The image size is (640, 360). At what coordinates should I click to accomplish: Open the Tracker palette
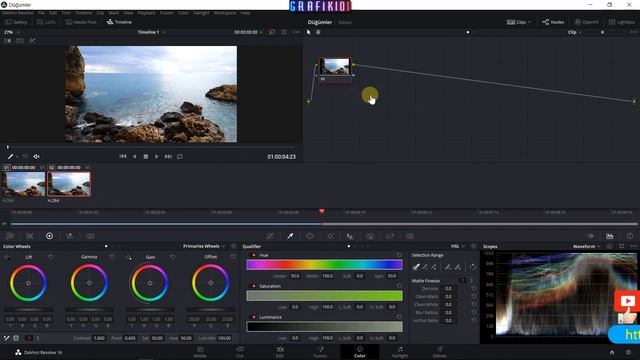click(330, 236)
